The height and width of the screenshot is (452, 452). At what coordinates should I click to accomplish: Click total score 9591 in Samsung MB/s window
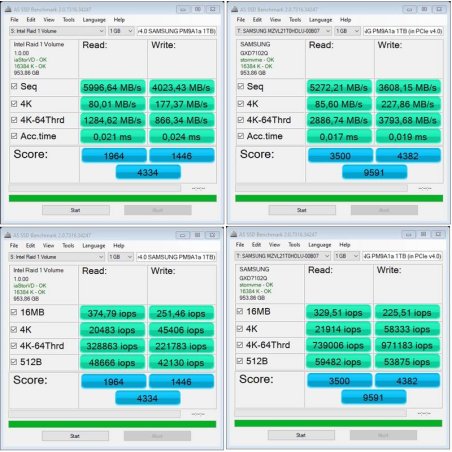point(374,172)
